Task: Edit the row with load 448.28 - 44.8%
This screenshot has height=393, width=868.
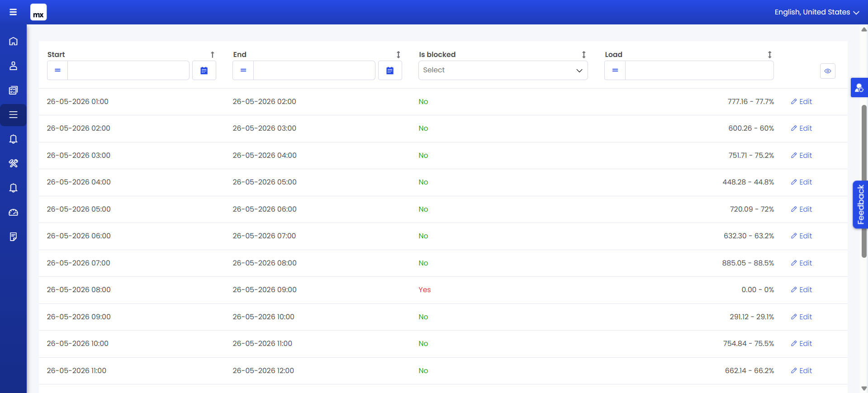Action: [802, 182]
